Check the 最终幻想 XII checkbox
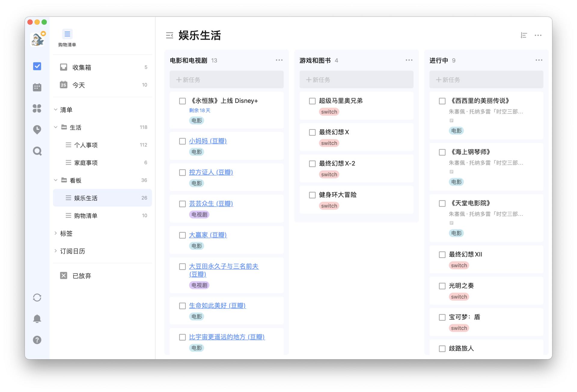The image size is (577, 392). point(442,254)
